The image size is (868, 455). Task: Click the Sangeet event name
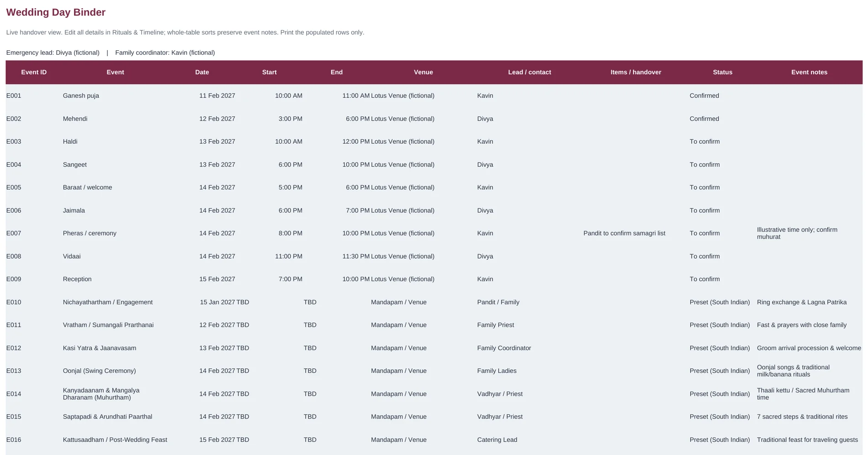[x=75, y=165]
